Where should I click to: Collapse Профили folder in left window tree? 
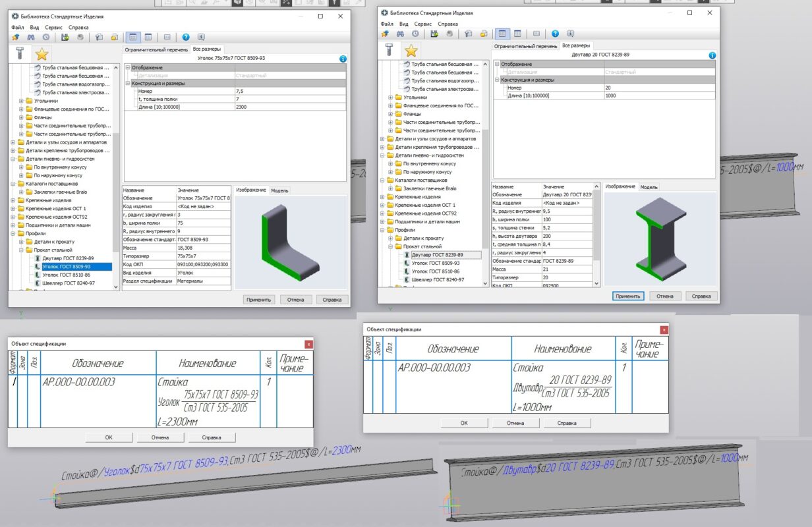click(x=13, y=233)
